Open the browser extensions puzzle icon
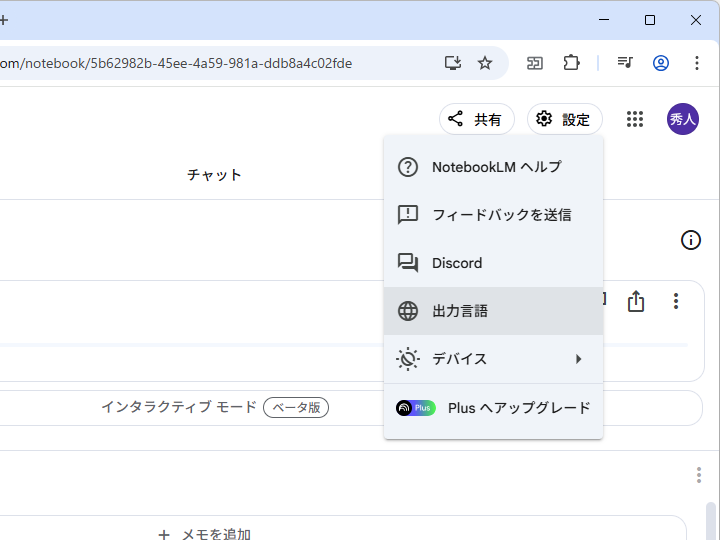Viewport: 720px width, 540px height. [571, 63]
